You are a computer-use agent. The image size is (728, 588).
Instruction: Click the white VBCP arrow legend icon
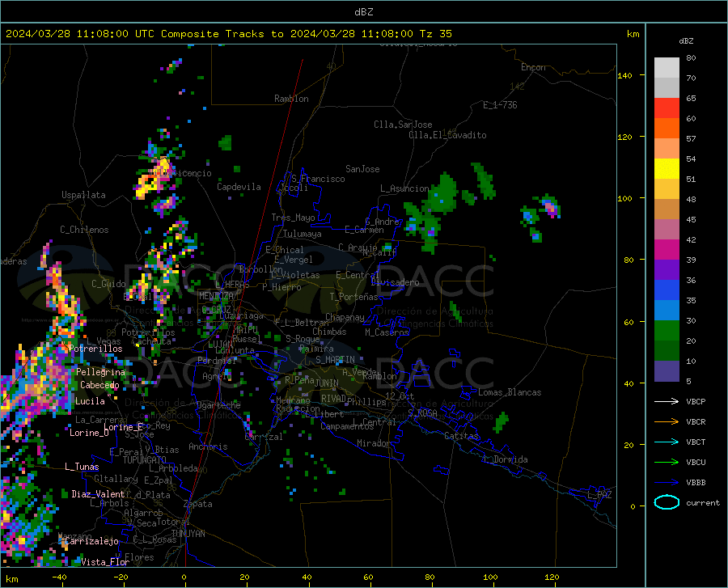click(667, 401)
